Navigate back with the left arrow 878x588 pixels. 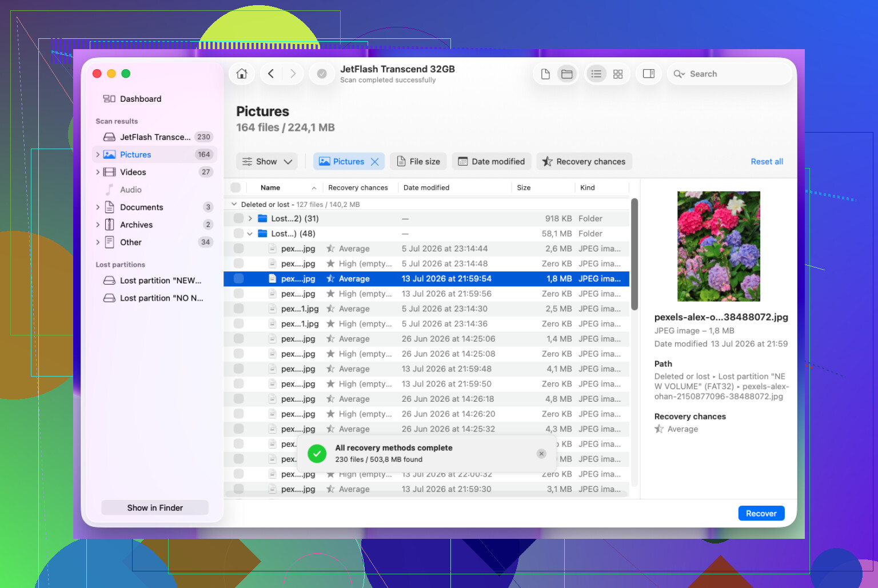coord(271,74)
